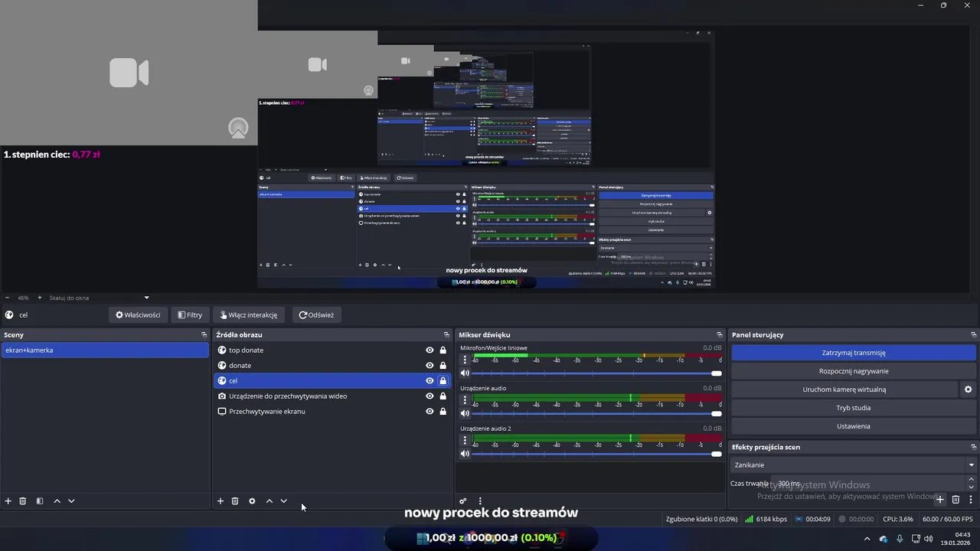Open advanced audio properties gears icon in mixer footer

point(463,501)
